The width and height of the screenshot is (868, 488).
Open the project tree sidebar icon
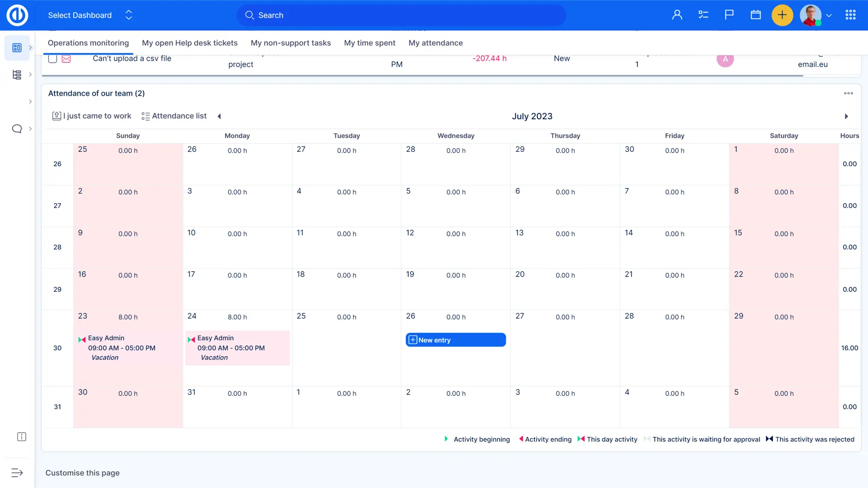[x=17, y=75]
